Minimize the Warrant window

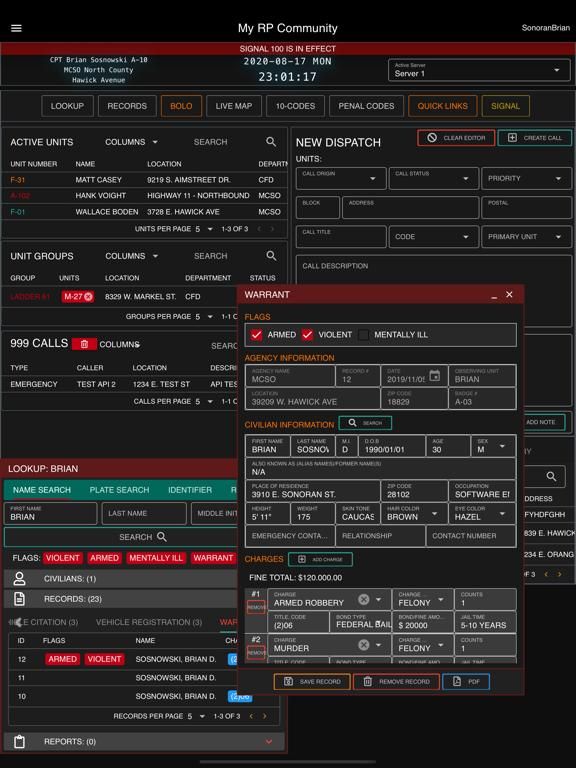click(494, 295)
